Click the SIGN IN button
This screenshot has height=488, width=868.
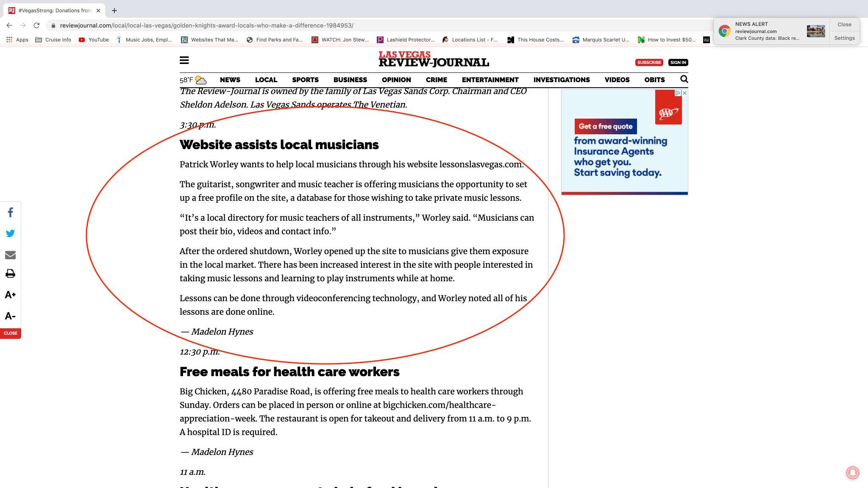678,62
